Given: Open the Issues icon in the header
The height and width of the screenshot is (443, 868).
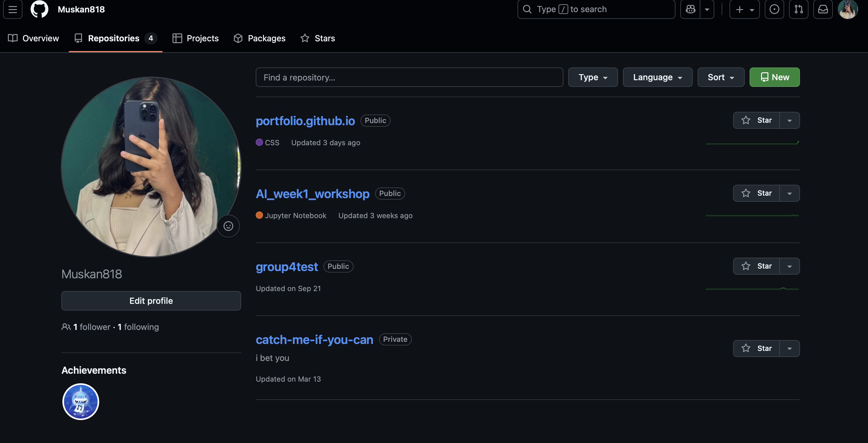Looking at the screenshot, I should click(x=774, y=9).
